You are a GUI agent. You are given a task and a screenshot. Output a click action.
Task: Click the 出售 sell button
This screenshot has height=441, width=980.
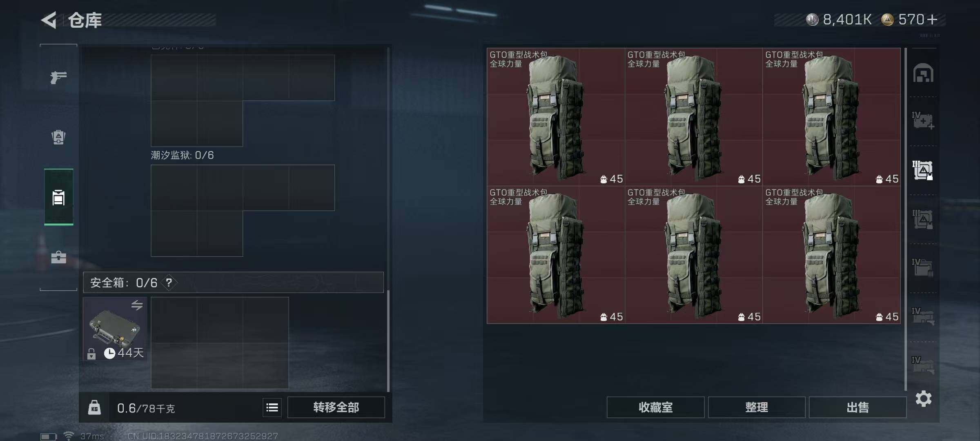857,407
